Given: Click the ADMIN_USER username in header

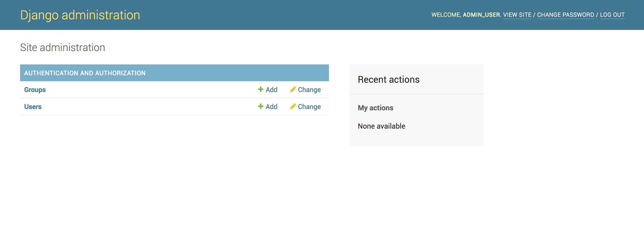Looking at the screenshot, I should 481,15.
